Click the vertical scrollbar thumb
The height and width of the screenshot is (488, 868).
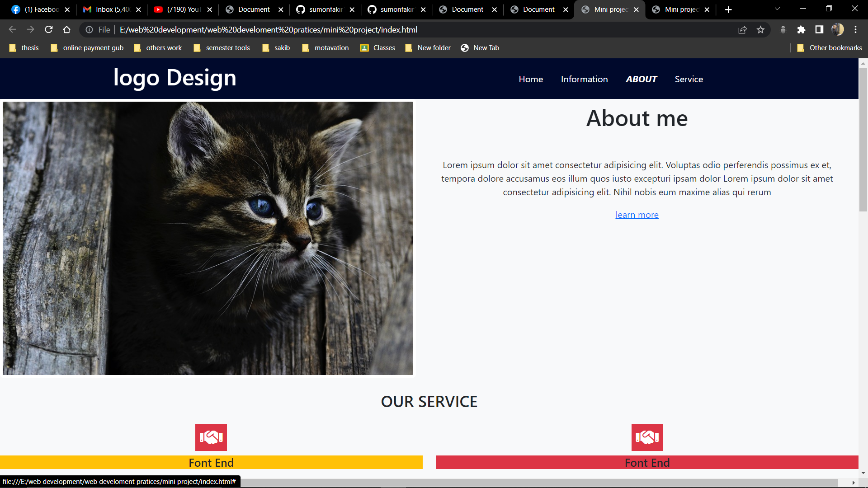point(863,139)
